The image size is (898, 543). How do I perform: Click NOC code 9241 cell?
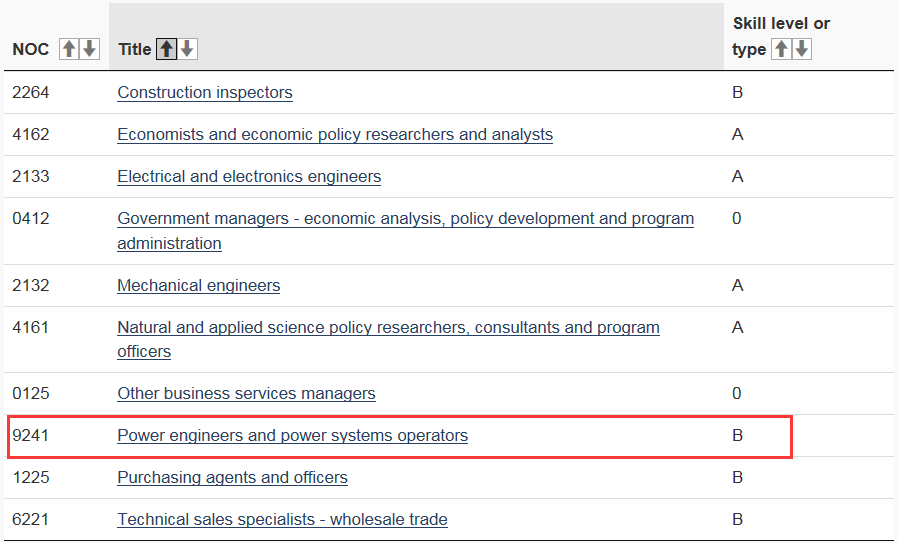tap(30, 435)
